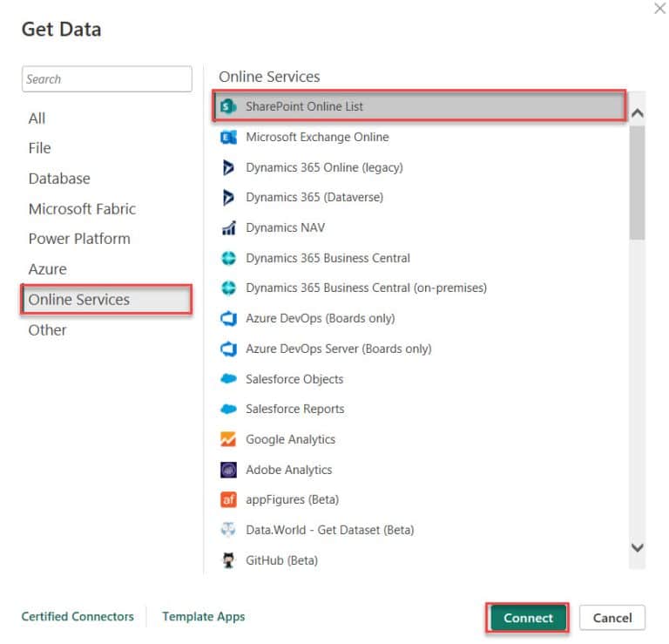Choose 'Dynamics 365 (Dataverse)' text
The image size is (669, 644).
tap(314, 197)
